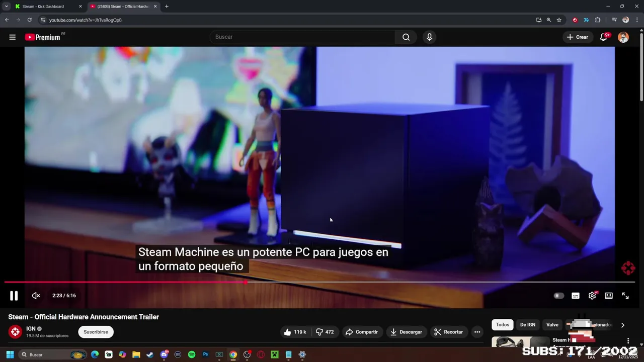
Task: Open Discord from the taskbar
Action: coord(164,355)
